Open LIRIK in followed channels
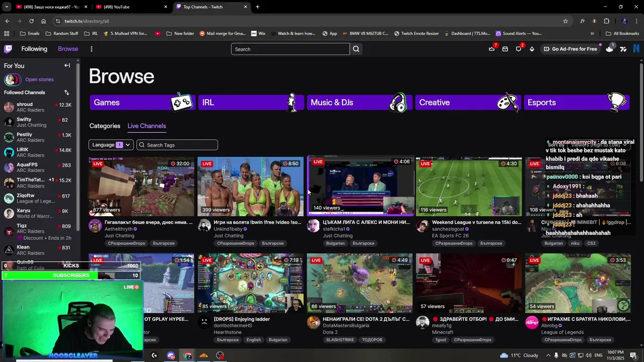Viewport: 644px width, 362px height. coord(38,152)
